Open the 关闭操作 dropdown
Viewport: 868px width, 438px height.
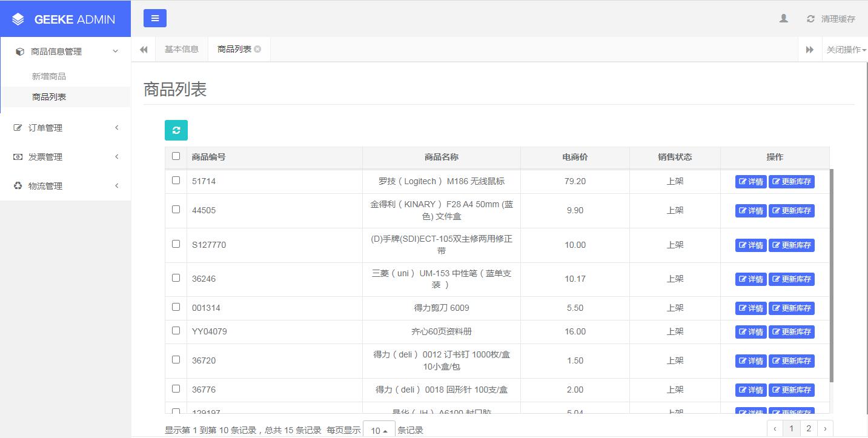(x=846, y=50)
